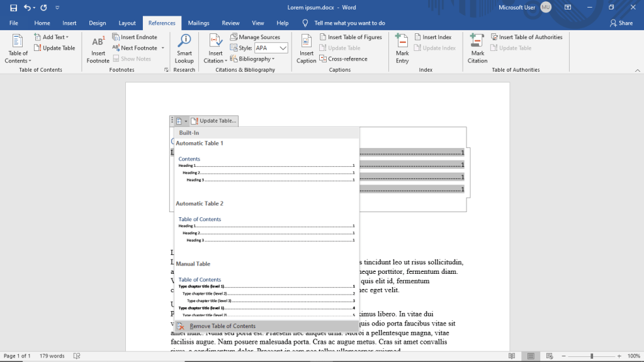Switch to the Review tab
Screen dimensions: 644x362
coord(230,23)
